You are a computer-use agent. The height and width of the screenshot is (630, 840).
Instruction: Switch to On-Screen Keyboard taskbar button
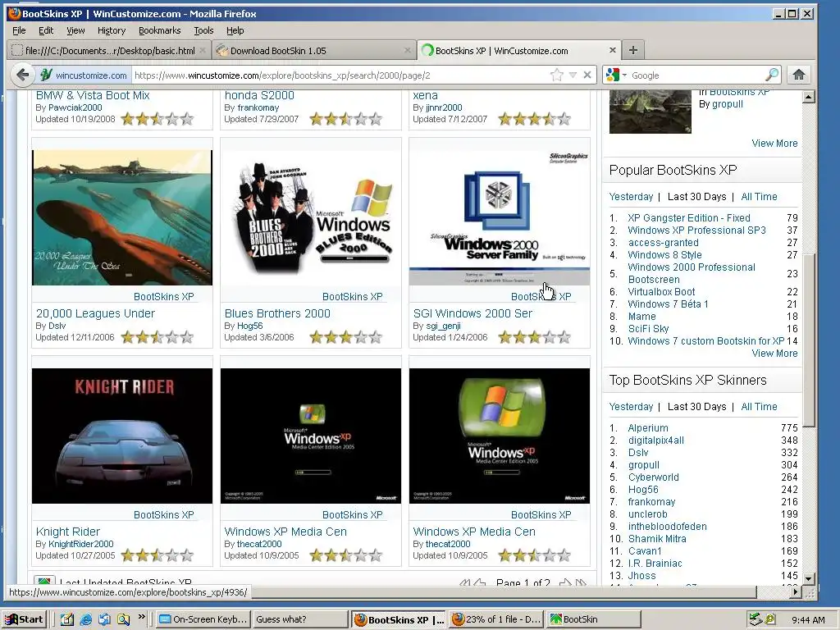[203, 619]
